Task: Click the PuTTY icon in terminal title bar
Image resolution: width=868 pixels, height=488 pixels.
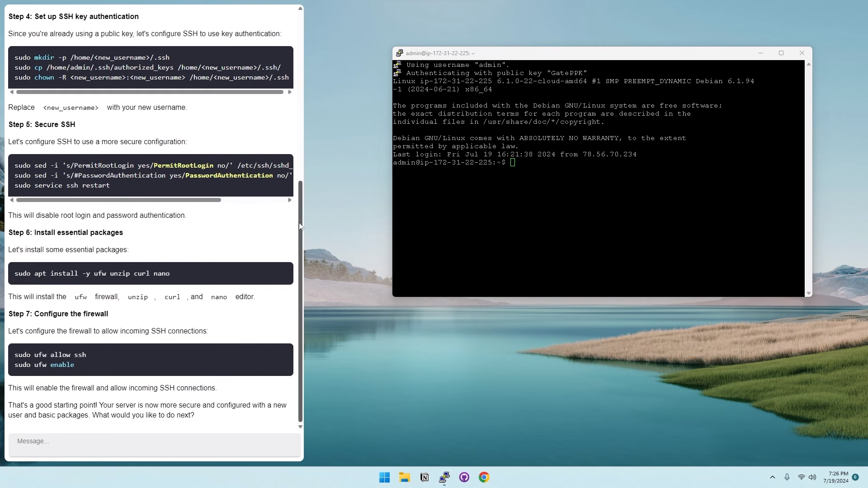Action: (x=399, y=53)
